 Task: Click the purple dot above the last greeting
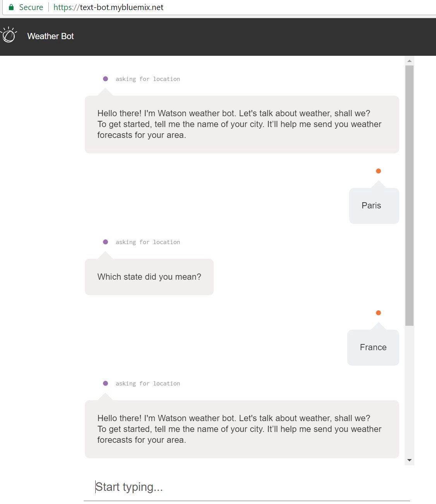point(105,384)
